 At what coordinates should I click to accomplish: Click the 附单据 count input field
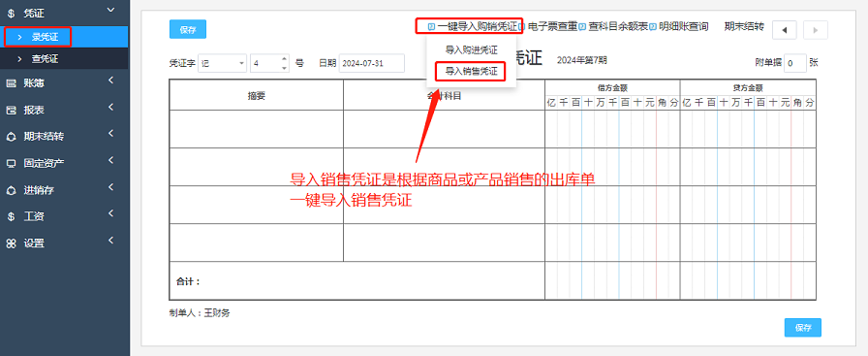(x=795, y=63)
